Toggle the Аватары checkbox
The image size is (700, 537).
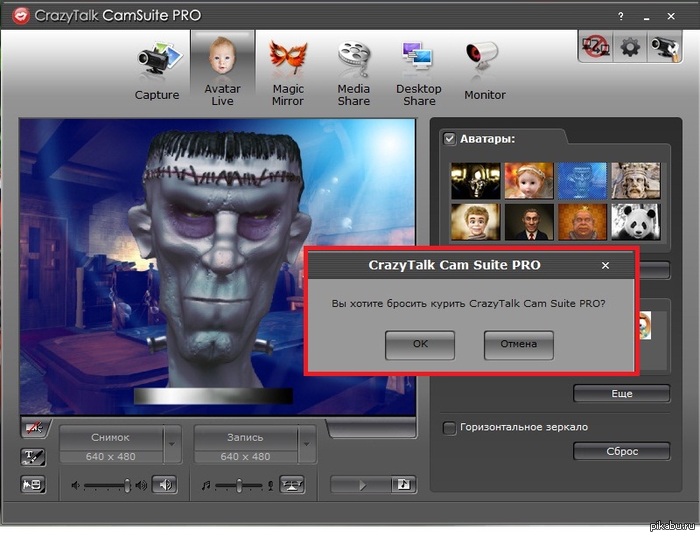pos(450,139)
